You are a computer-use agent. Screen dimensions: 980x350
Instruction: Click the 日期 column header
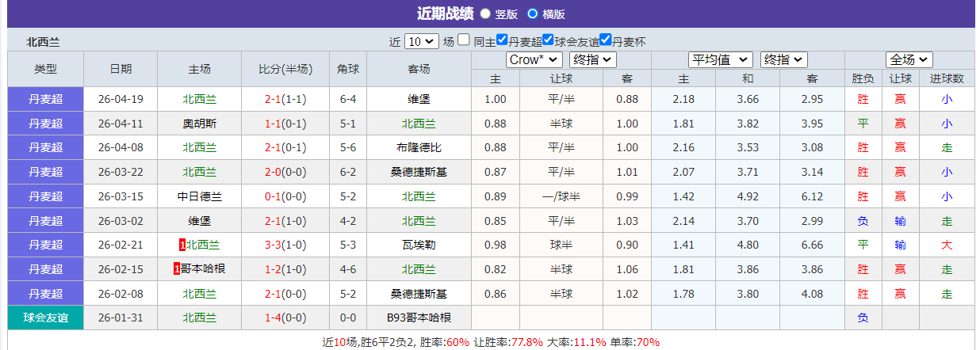[121, 69]
